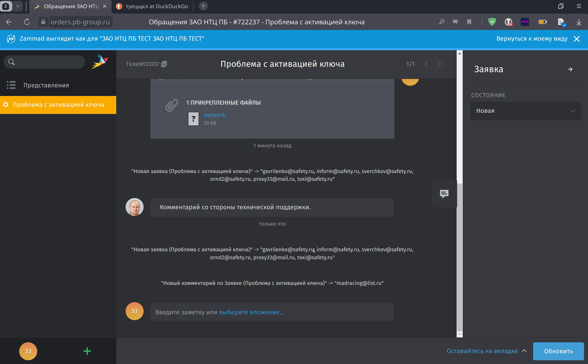
Task: Click the выберите вложение link
Action: point(251,312)
